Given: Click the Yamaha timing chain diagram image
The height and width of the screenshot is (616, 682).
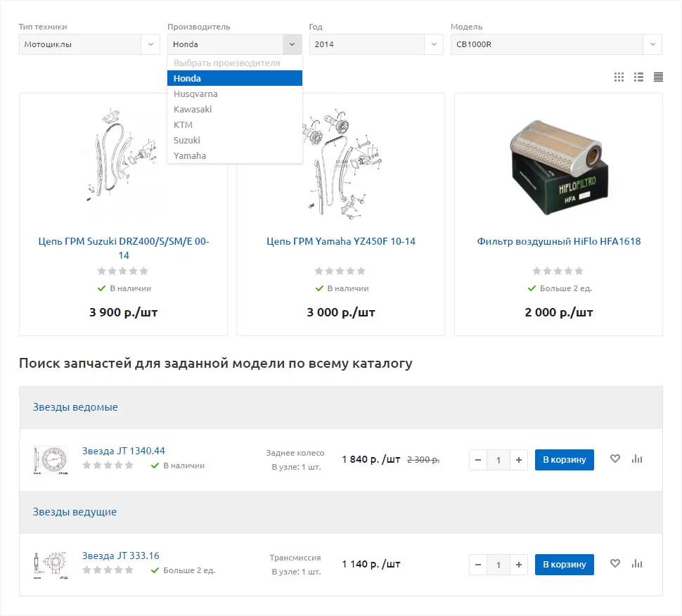Looking at the screenshot, I should (340, 163).
